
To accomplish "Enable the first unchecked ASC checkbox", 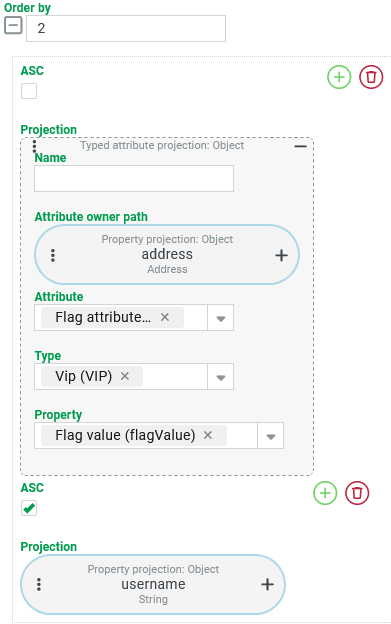I will (29, 91).
